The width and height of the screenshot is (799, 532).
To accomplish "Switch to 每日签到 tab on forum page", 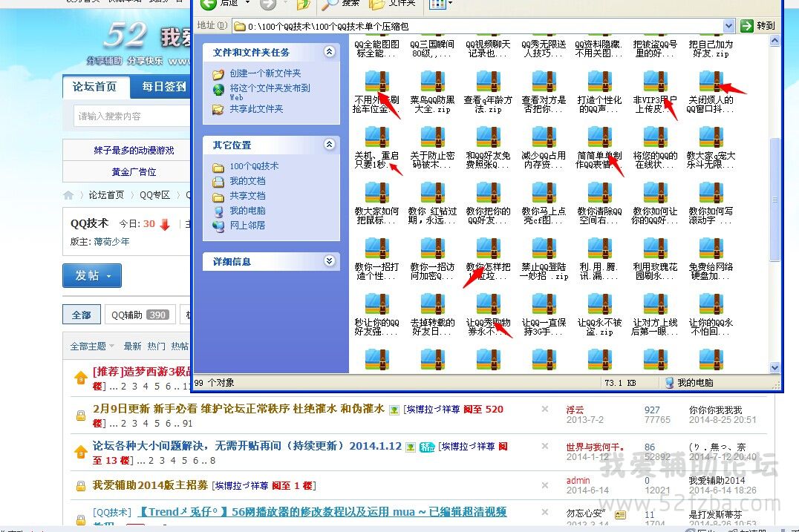I will point(163,87).
